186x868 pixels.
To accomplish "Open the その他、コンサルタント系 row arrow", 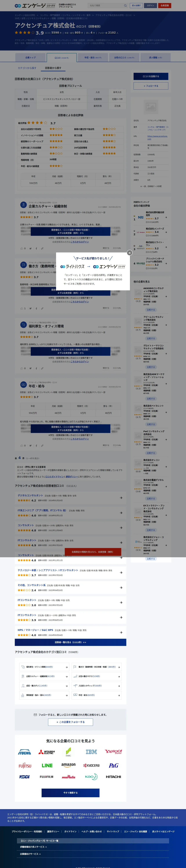I will pyautogui.click(x=121, y=588).
